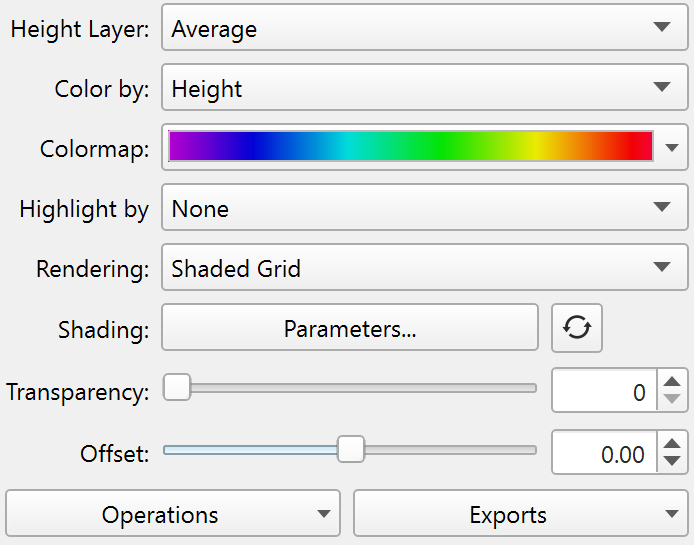Open the Operations menu button
This screenshot has height=545, width=694.
tap(173, 515)
